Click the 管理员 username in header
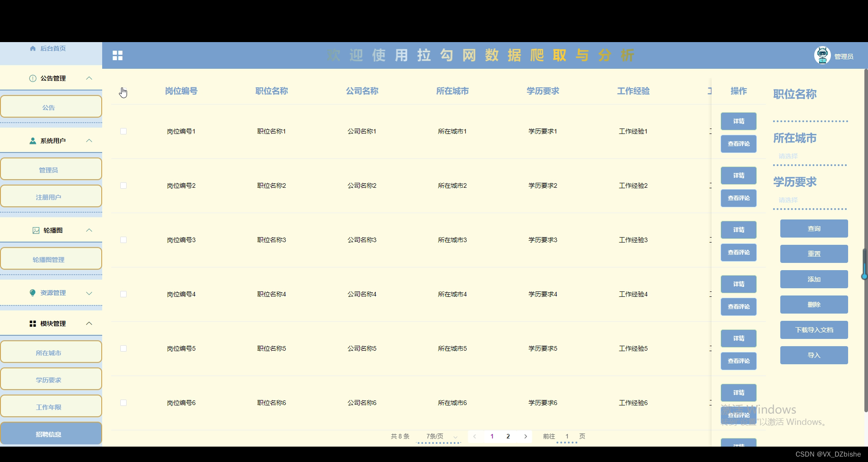This screenshot has height=462, width=868. pos(844,57)
